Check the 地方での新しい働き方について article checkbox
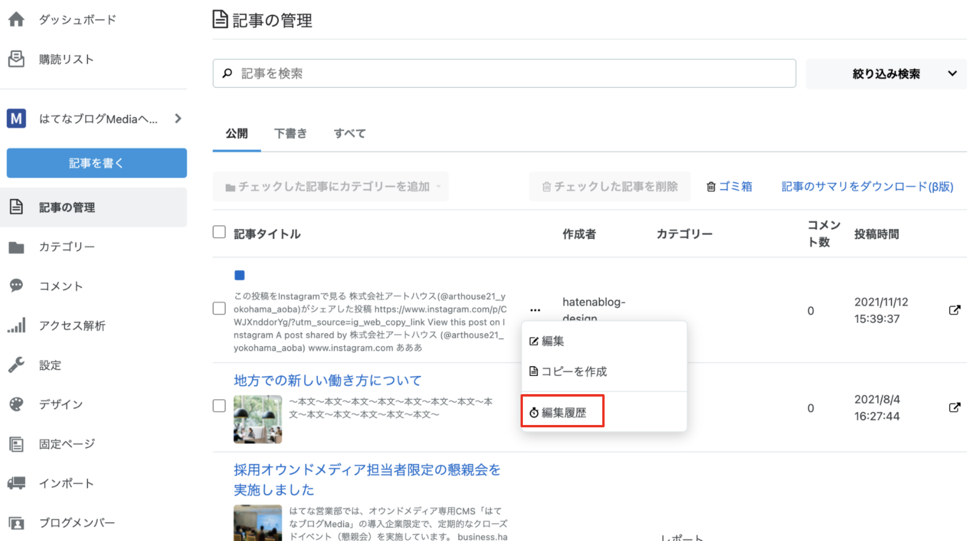This screenshot has width=980, height=541. [219, 406]
